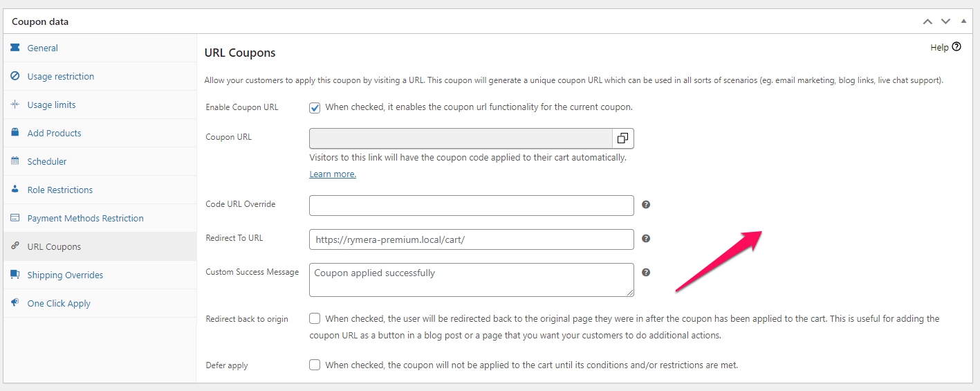The width and height of the screenshot is (980, 391).
Task: Click help tooltip icon for Code URL Override
Action: [x=646, y=205]
